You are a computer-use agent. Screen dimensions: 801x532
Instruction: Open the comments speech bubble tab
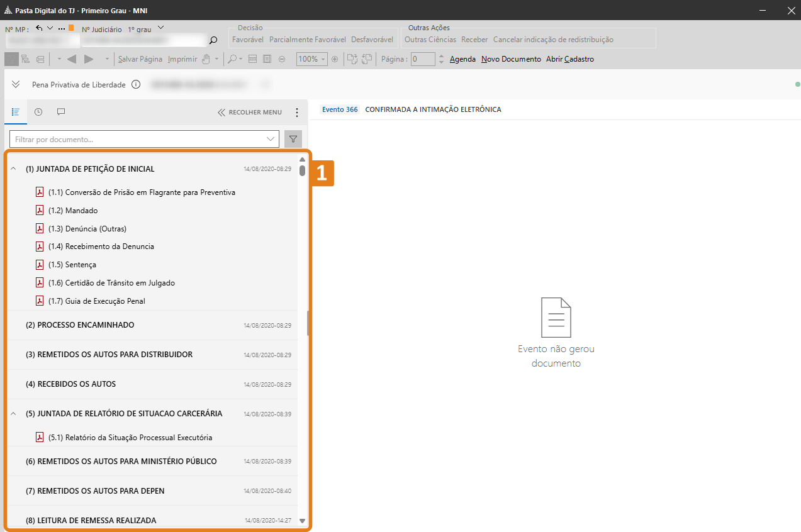[x=61, y=112]
